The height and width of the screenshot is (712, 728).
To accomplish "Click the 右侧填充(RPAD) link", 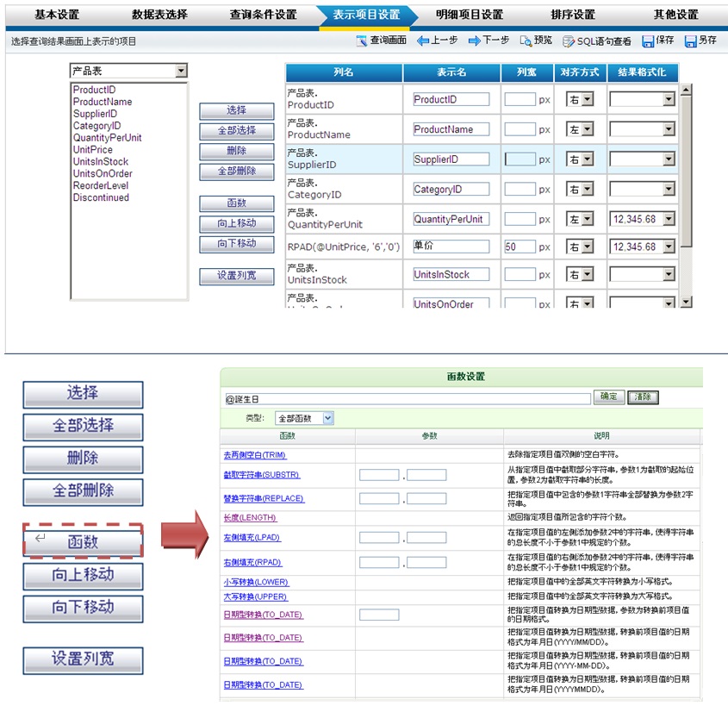I will point(252,563).
